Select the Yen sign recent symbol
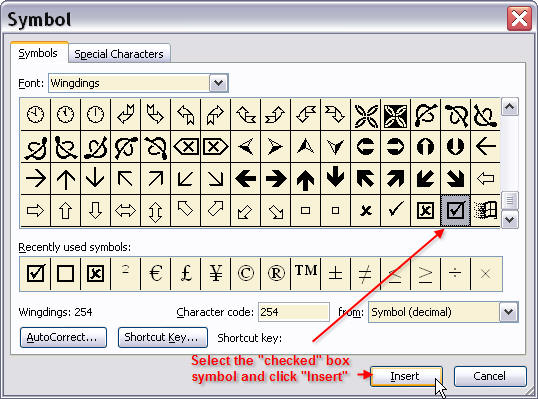The image size is (538, 399). tap(215, 274)
